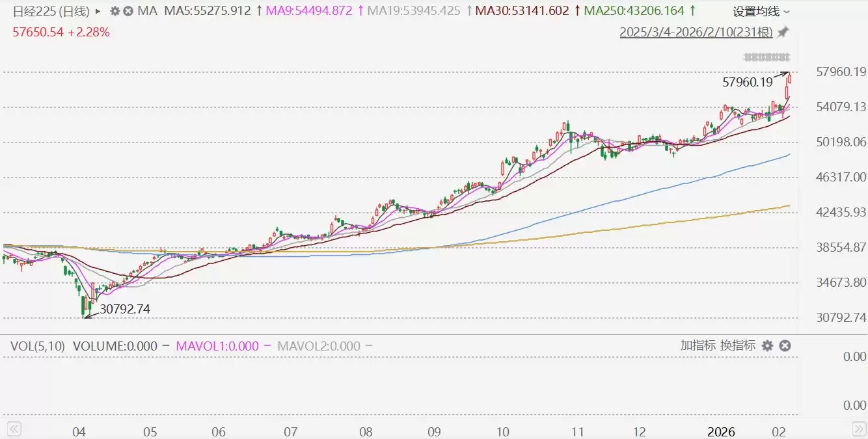Toggle the MA5 line label
This screenshot has width=868, height=439.
208,11
